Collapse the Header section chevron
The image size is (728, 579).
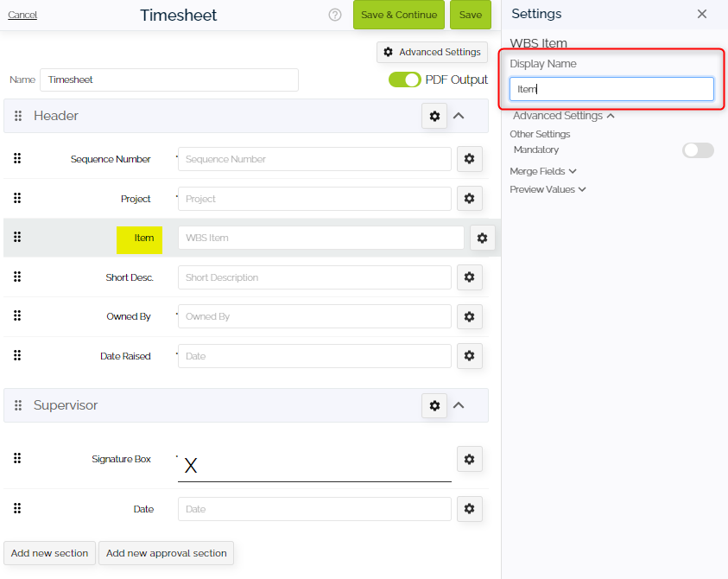coord(459,116)
